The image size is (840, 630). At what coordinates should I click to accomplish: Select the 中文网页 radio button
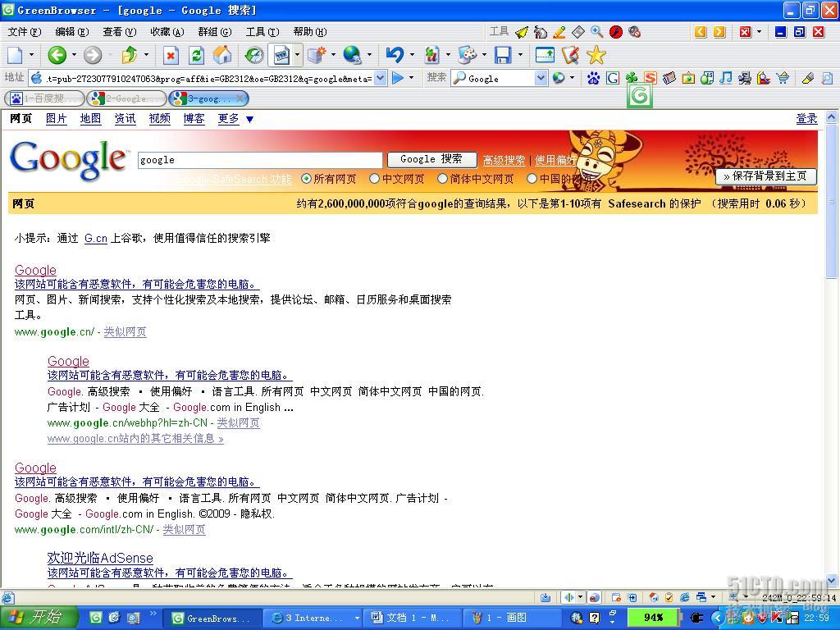click(x=374, y=178)
